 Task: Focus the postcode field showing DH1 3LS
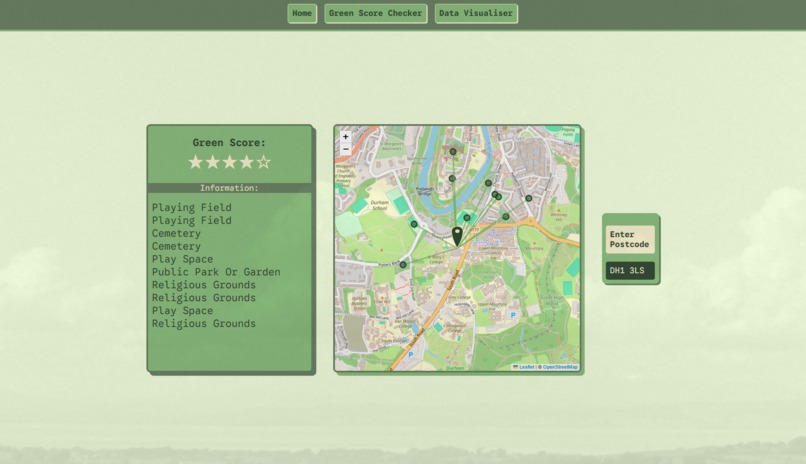coord(630,270)
